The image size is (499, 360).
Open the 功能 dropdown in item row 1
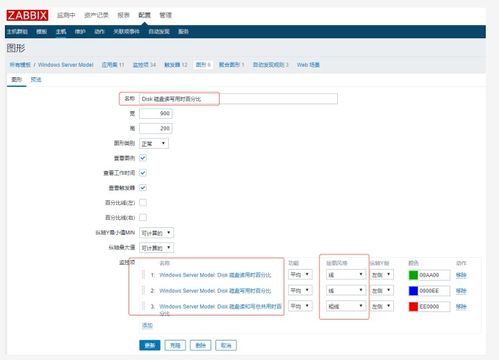[300, 275]
